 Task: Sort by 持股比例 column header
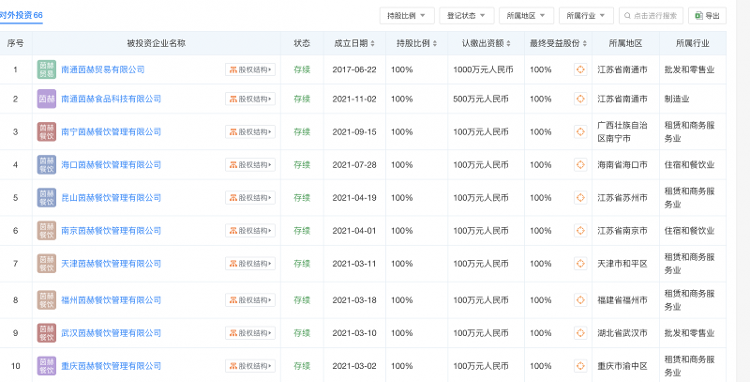point(417,44)
